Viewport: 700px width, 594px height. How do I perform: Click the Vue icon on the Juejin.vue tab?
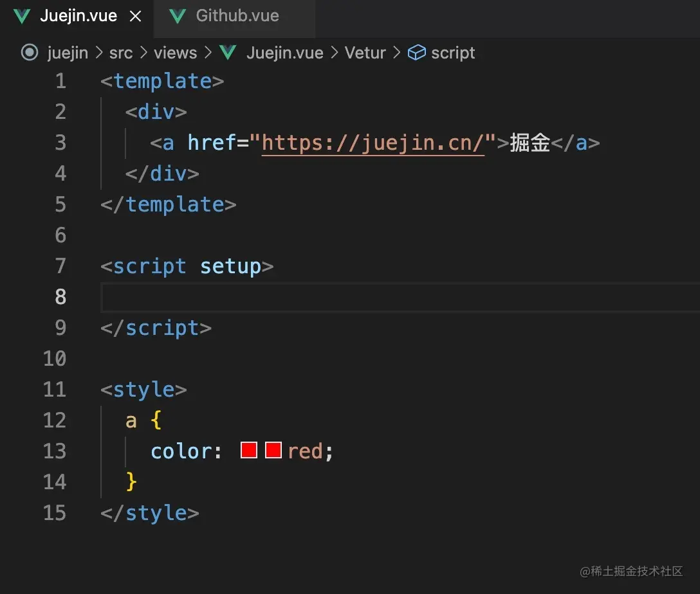click(x=22, y=17)
